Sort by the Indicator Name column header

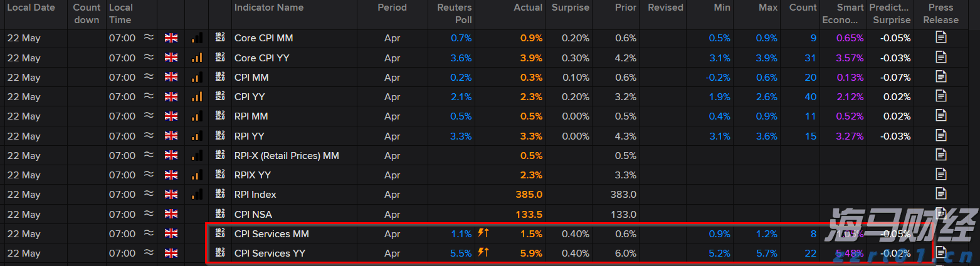(268, 8)
